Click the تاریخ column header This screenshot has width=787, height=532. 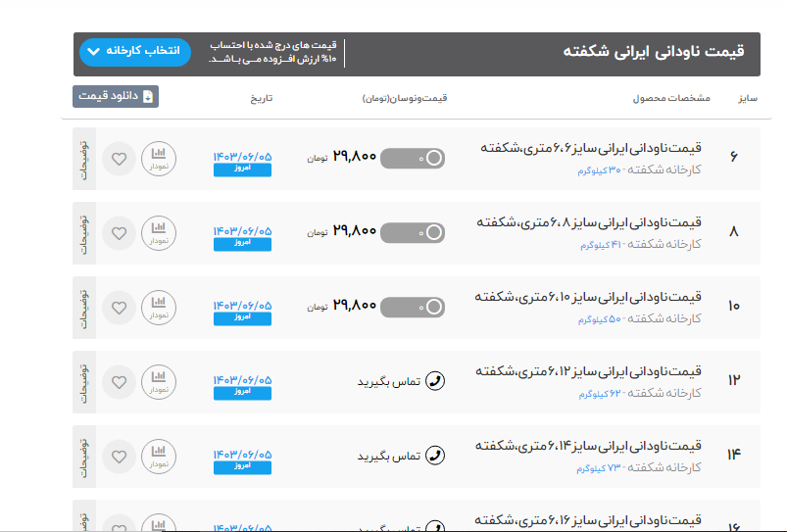coord(258,99)
